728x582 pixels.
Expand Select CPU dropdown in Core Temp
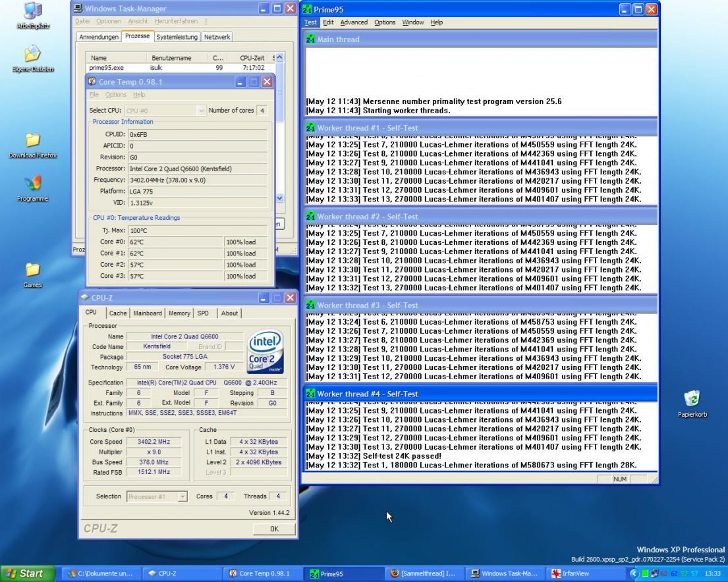click(x=201, y=111)
